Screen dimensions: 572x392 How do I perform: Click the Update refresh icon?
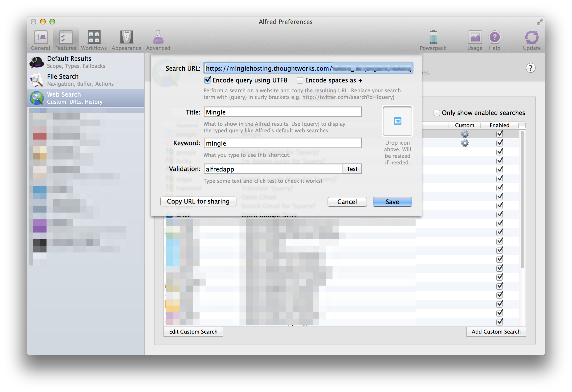tap(532, 40)
